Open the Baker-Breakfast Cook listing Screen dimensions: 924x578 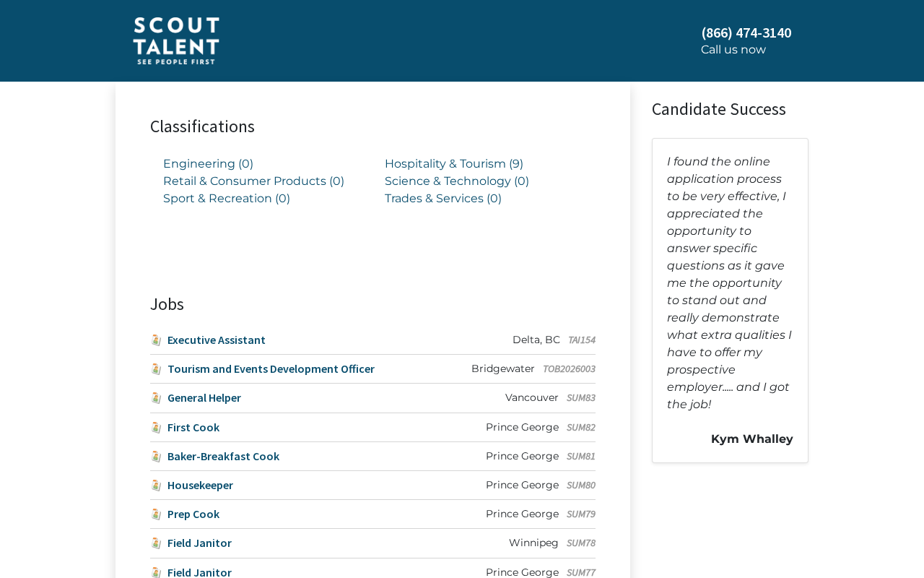[223, 456]
